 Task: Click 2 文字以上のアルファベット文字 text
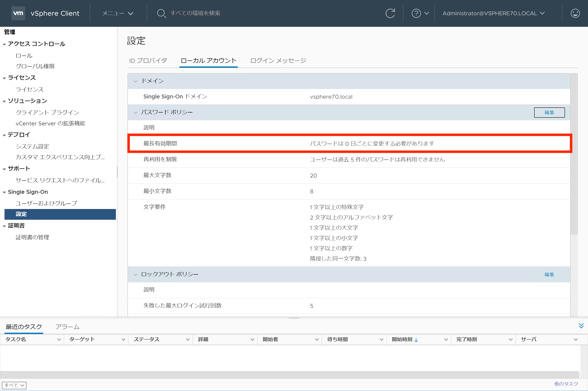click(x=351, y=217)
